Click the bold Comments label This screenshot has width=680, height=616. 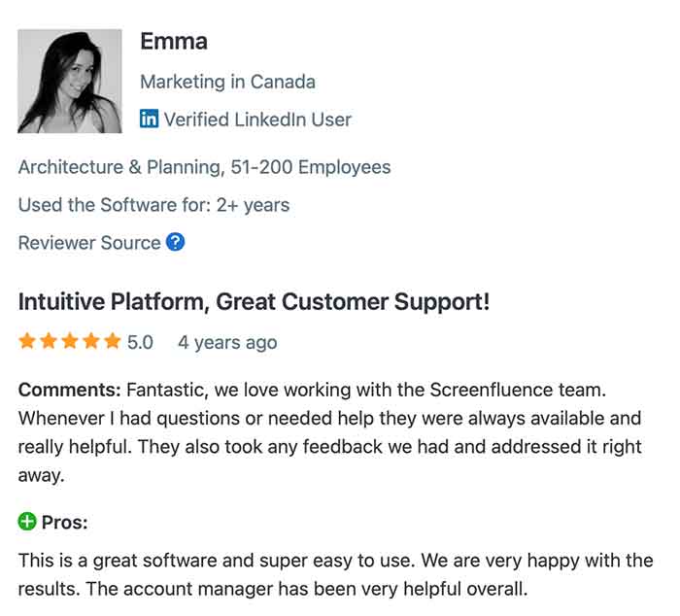(69, 391)
